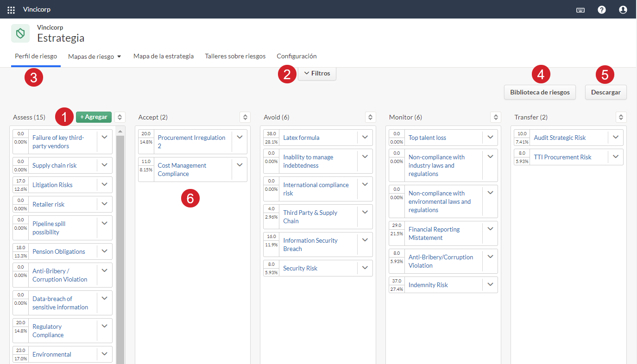Open the user profile icon

pyautogui.click(x=623, y=10)
